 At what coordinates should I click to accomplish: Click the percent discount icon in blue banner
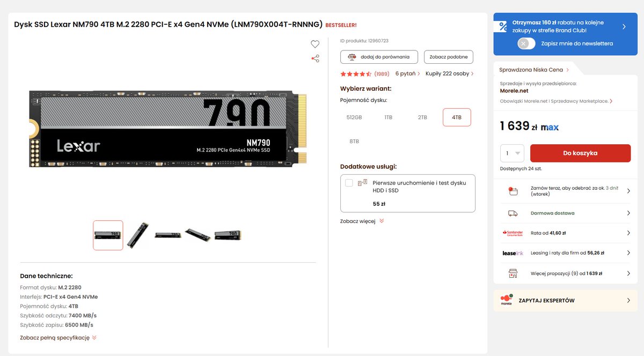[x=503, y=26]
